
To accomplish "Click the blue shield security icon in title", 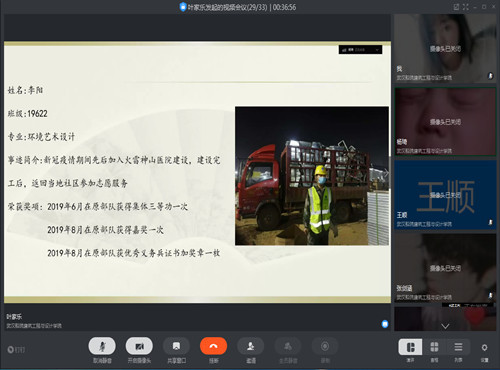I will [x=182, y=7].
